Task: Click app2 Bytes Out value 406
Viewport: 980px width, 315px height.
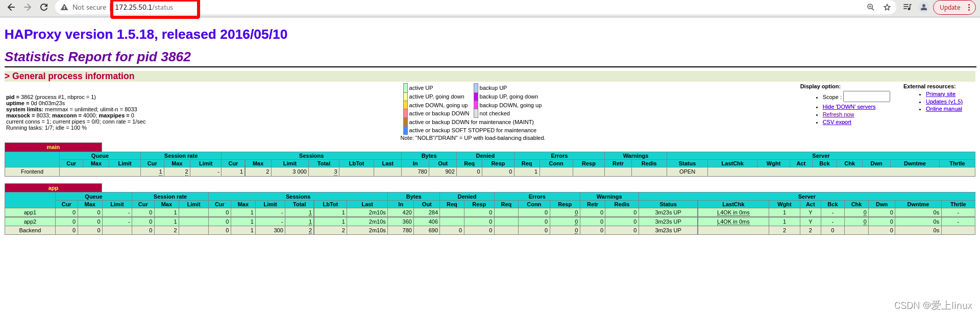Action: pyautogui.click(x=433, y=222)
